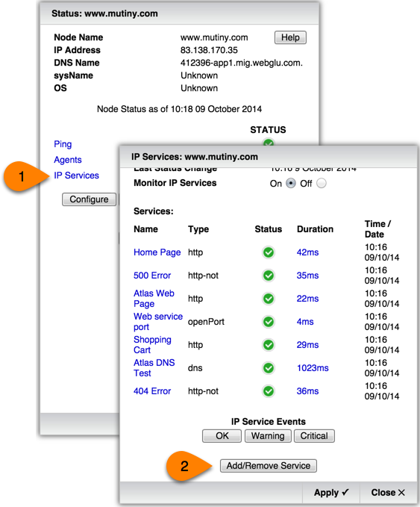Click the 500 Error green status icon

(x=268, y=276)
